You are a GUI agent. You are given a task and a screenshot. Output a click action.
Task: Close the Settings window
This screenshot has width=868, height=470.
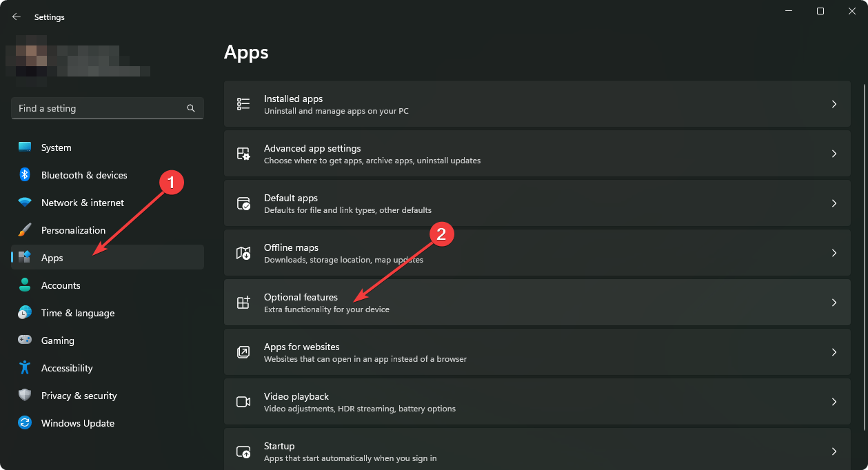pos(852,11)
